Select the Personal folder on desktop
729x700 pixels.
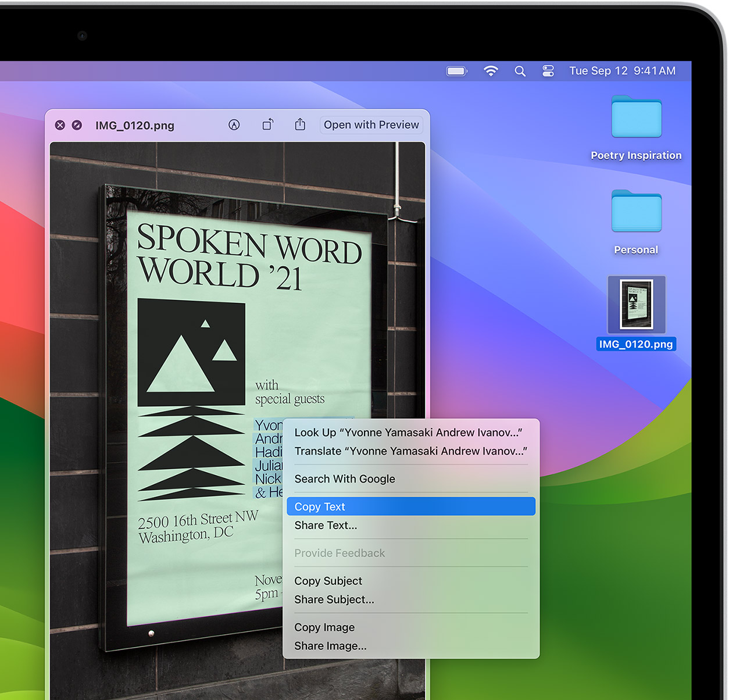pyautogui.click(x=636, y=212)
